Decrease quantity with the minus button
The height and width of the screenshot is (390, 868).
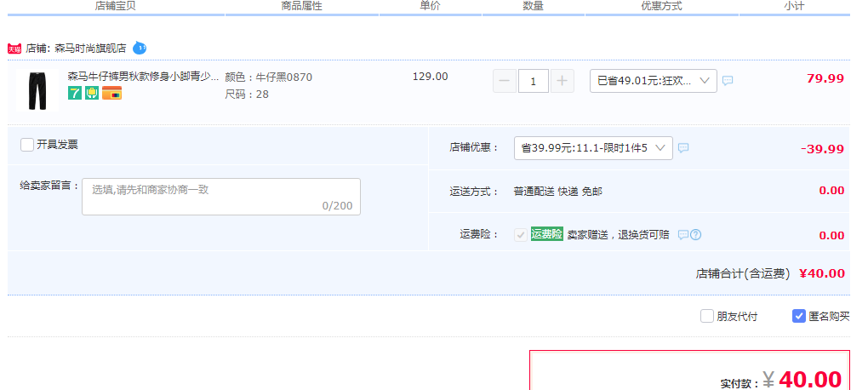click(x=505, y=81)
